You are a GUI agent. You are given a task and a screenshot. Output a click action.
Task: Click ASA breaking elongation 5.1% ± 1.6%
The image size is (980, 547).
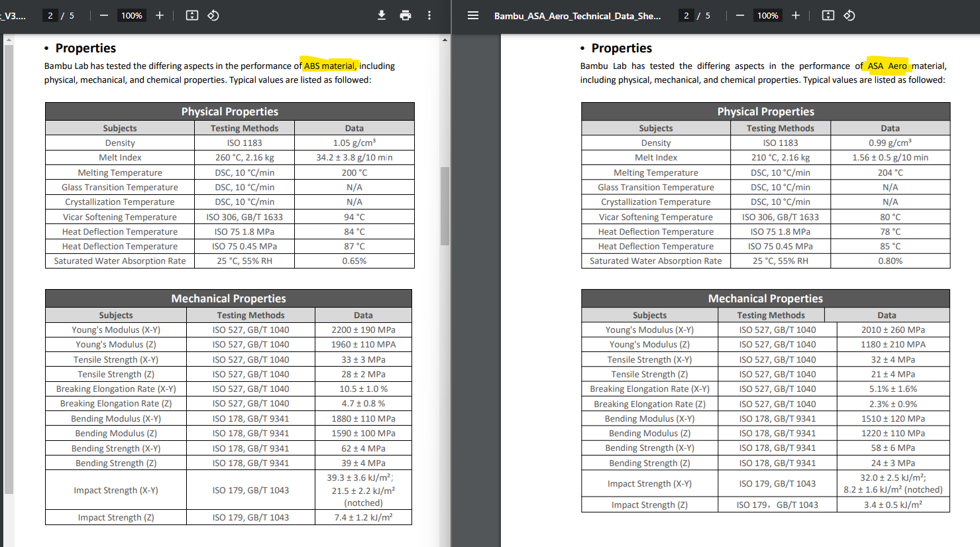point(893,389)
